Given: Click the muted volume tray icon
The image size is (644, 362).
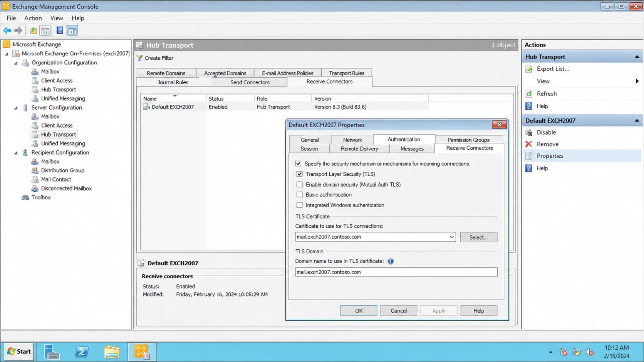Looking at the screenshot, I should click(589, 352).
